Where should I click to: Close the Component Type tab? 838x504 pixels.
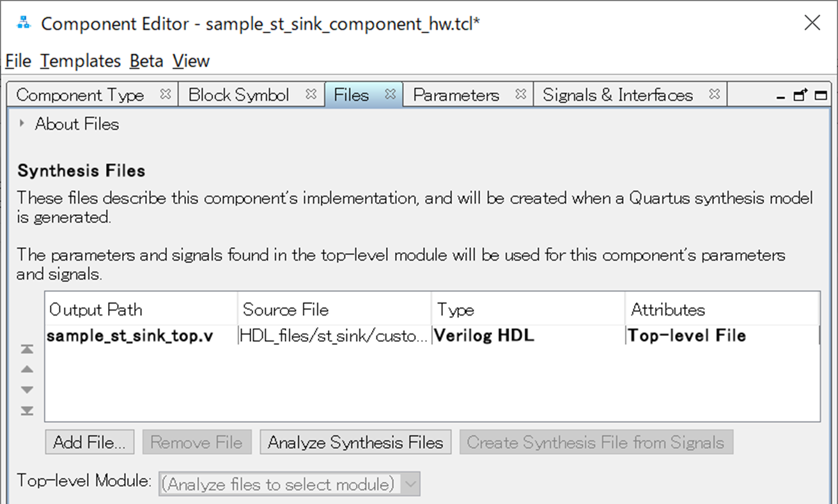pos(166,95)
